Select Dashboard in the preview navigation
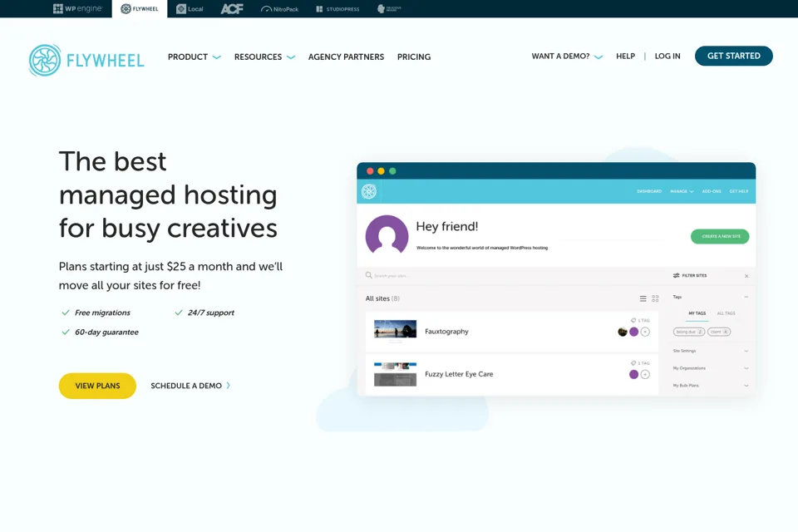The image size is (798, 532). [649, 191]
